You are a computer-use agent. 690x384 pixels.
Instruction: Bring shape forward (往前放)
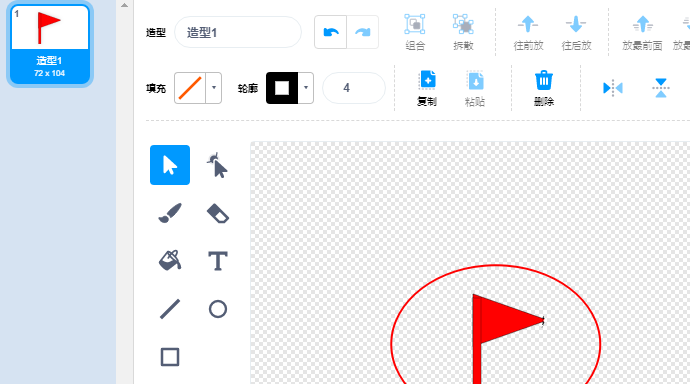pyautogui.click(x=528, y=33)
